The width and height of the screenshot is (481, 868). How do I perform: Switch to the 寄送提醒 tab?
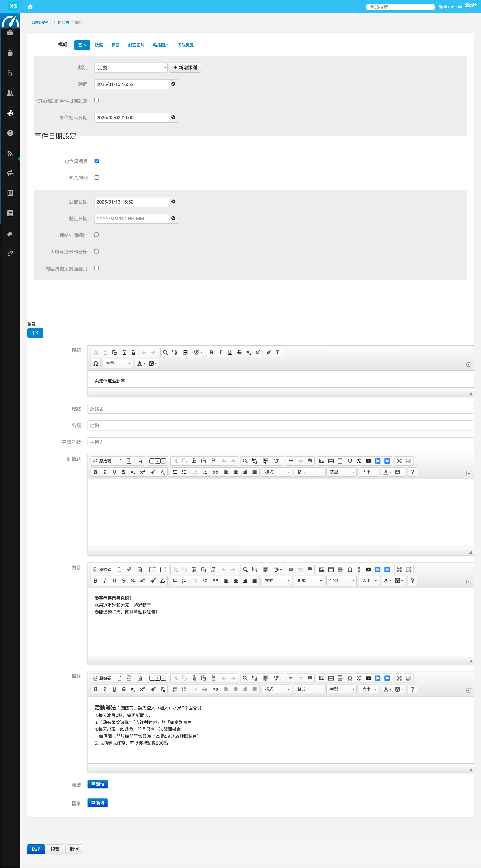186,45
